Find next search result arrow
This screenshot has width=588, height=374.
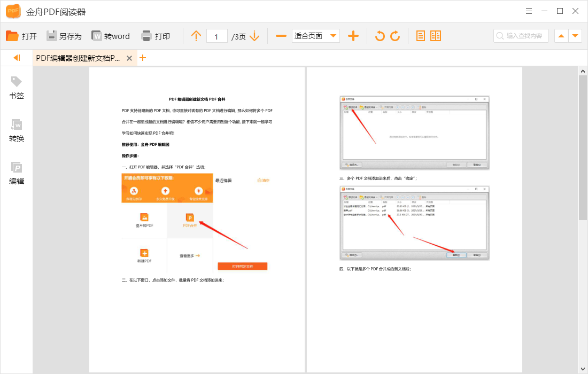(575, 36)
